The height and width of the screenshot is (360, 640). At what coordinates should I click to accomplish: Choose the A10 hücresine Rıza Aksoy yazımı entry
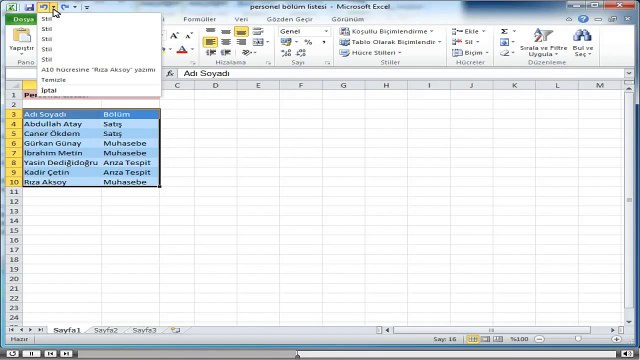(x=99, y=70)
